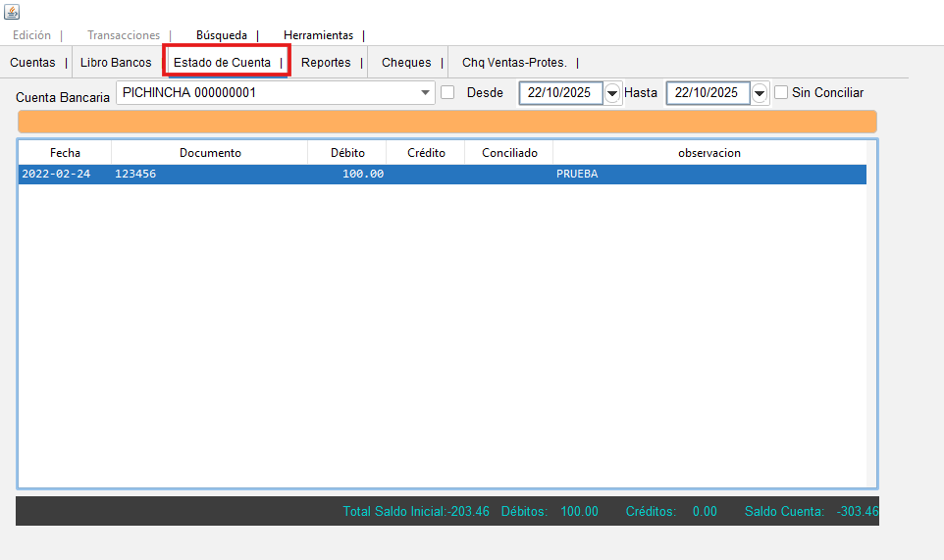The height and width of the screenshot is (560, 944).
Task: Open the Chq Ventas-Protes. tab
Action: [x=514, y=62]
